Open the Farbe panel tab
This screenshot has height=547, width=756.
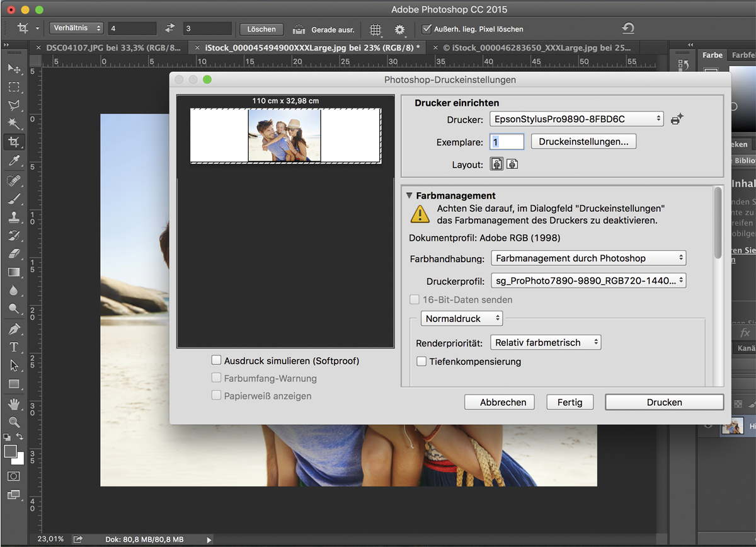coord(713,55)
